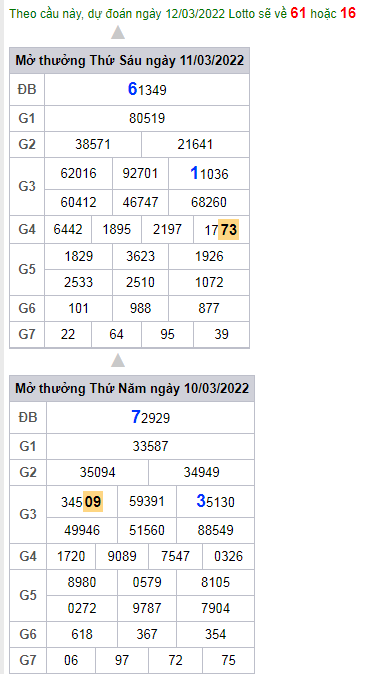
Task: Click the blue digit 1 in 11036
Action: coord(194,173)
